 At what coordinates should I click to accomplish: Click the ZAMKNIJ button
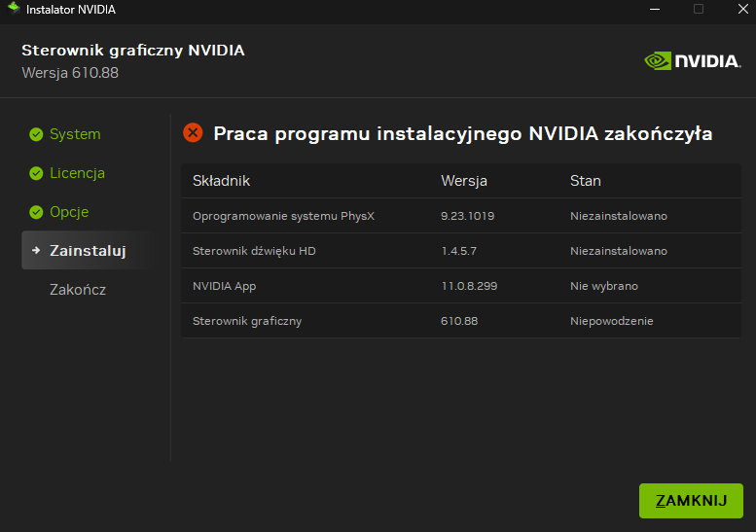691,501
